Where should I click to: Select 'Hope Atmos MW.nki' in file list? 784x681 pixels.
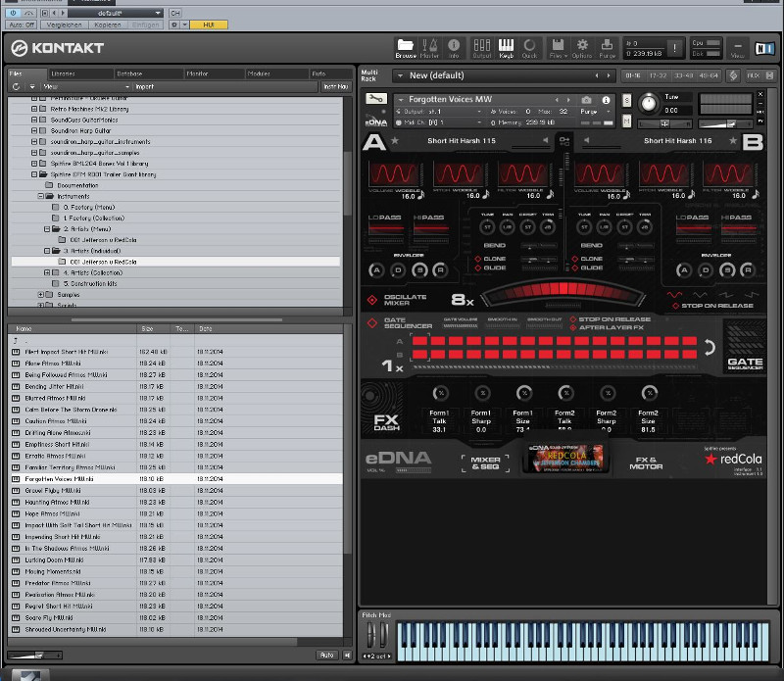tap(175, 513)
